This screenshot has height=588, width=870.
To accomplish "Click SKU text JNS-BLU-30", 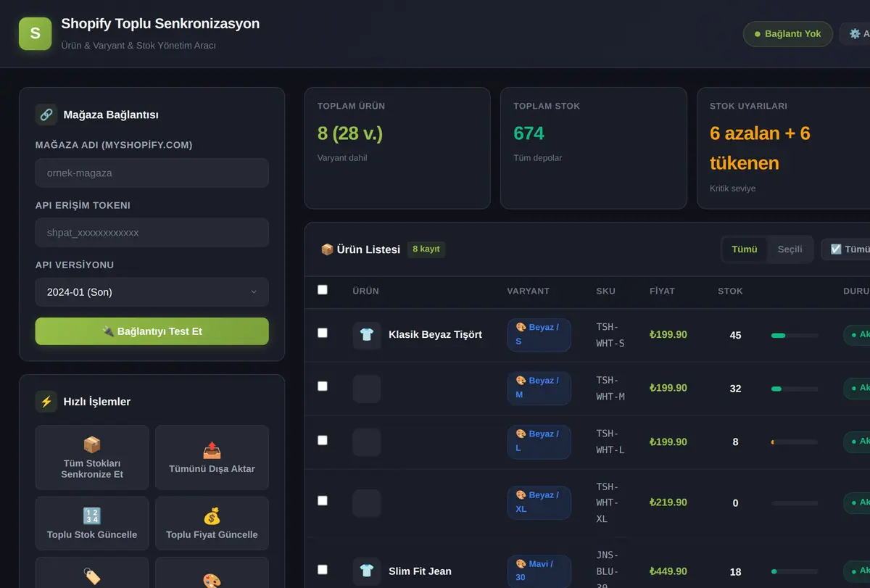I will click(609, 571).
